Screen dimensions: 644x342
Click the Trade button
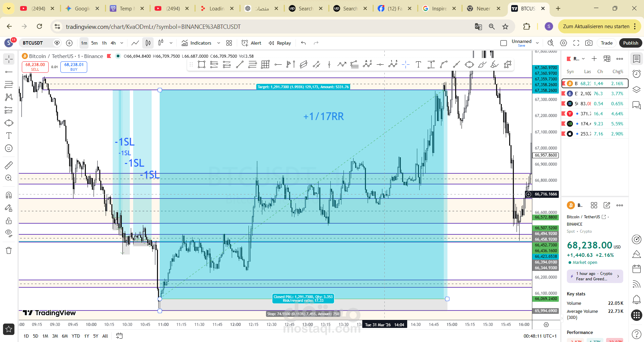pos(606,43)
